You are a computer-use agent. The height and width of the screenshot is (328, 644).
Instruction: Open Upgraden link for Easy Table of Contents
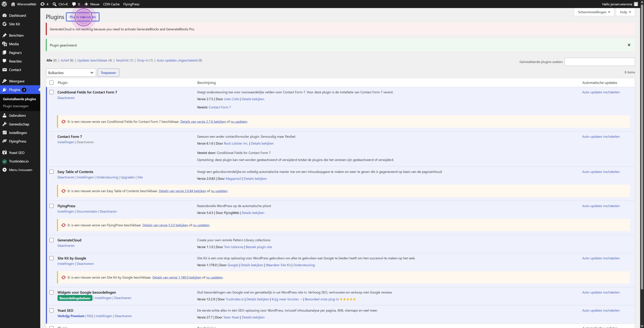(x=128, y=177)
